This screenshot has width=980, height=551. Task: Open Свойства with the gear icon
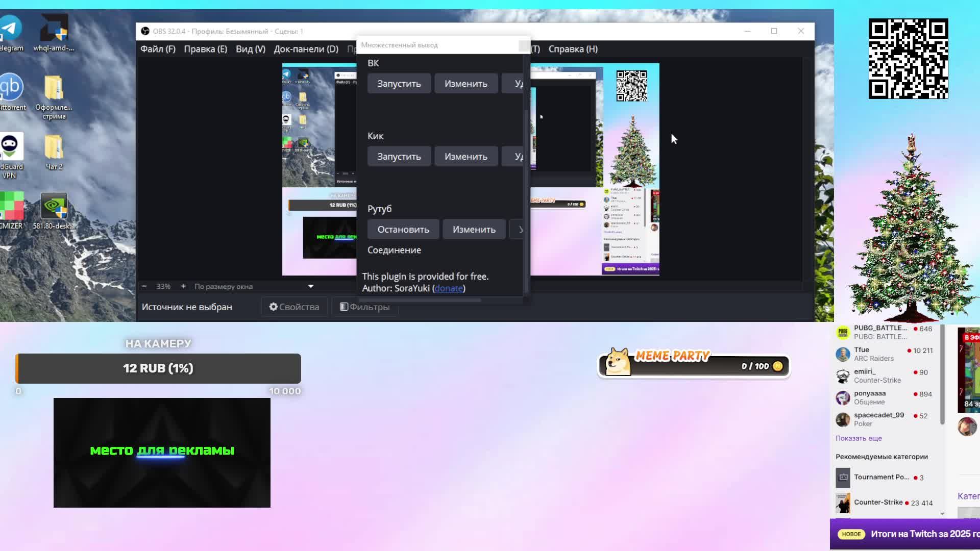point(294,307)
